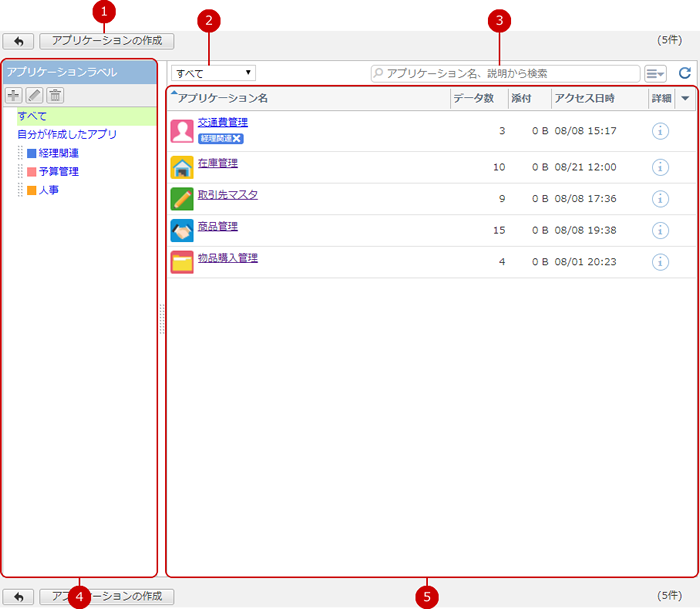Click the delete label trash icon
700x609 pixels.
[56, 95]
